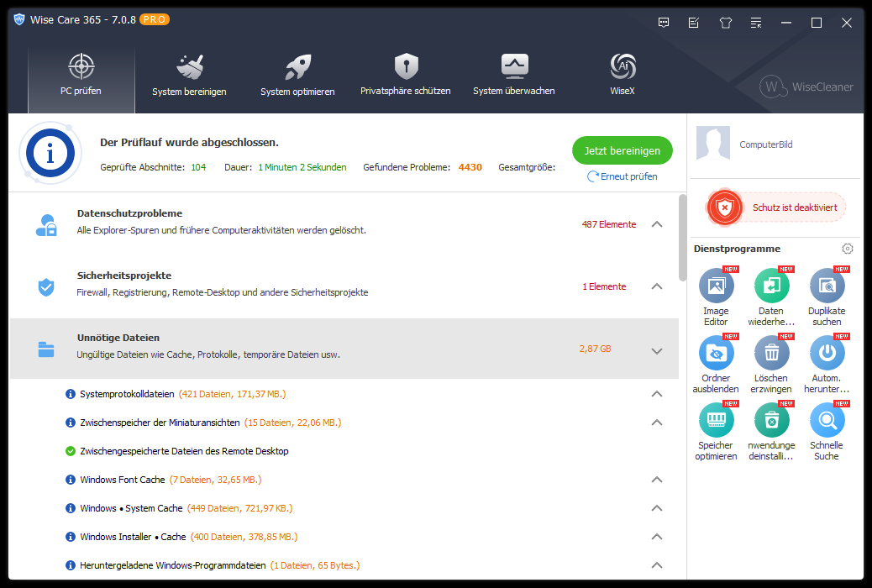Click the Datenschutzprobleme lock icon
872x588 pixels.
pyautogui.click(x=46, y=225)
